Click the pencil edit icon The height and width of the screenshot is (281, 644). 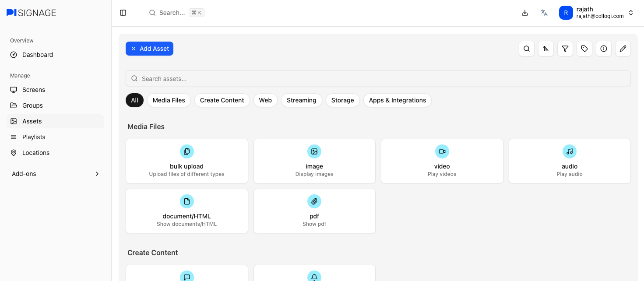623,49
